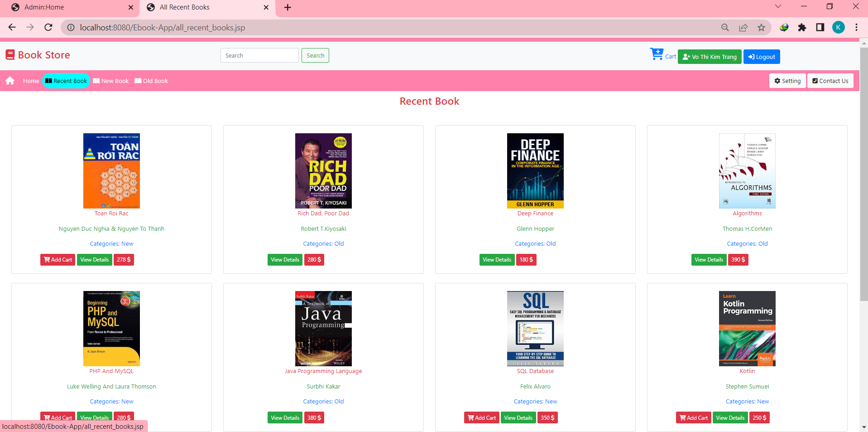Click the Beginning PHP and MySQL cover
The width and height of the screenshot is (868, 432).
point(111,329)
